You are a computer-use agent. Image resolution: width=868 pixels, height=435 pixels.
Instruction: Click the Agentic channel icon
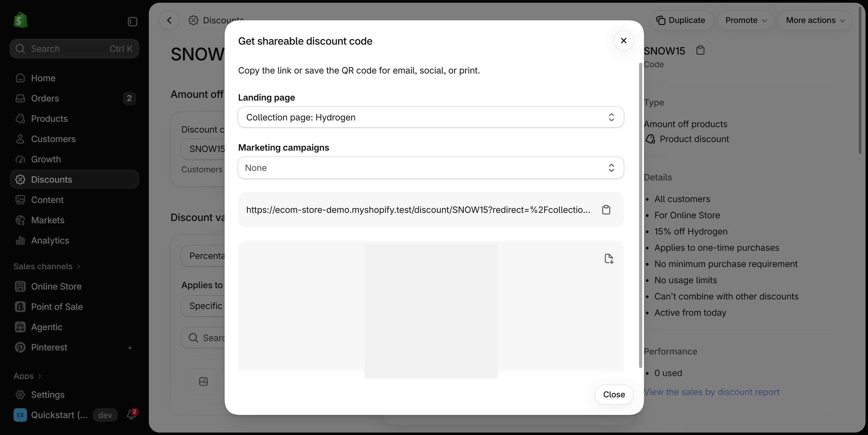pyautogui.click(x=20, y=327)
